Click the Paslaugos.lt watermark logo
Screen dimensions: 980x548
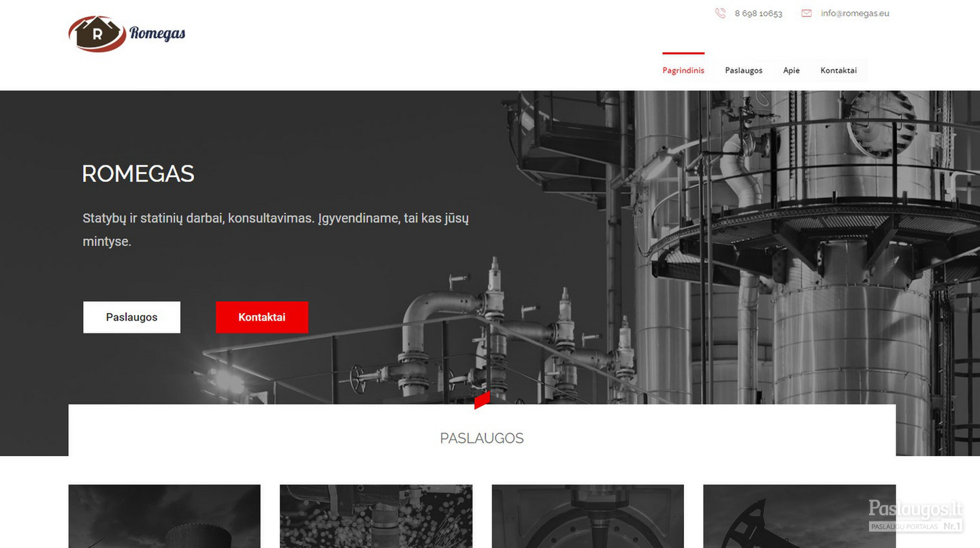[915, 515]
